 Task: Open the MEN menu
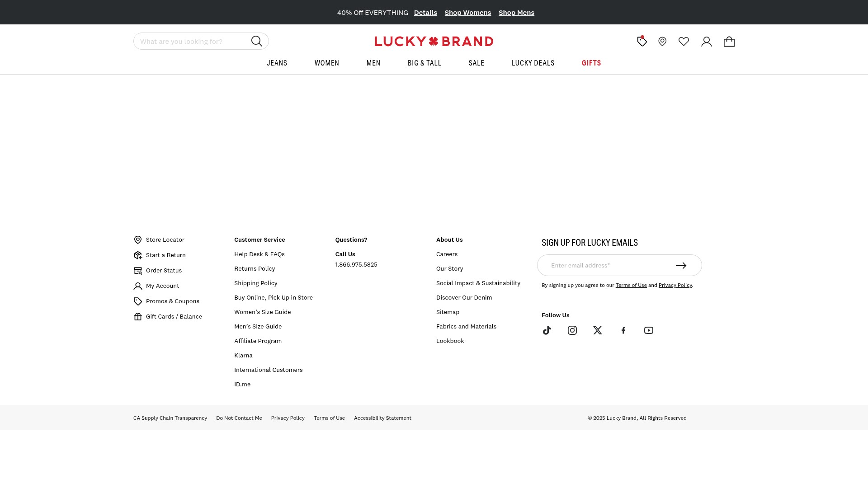click(x=373, y=63)
